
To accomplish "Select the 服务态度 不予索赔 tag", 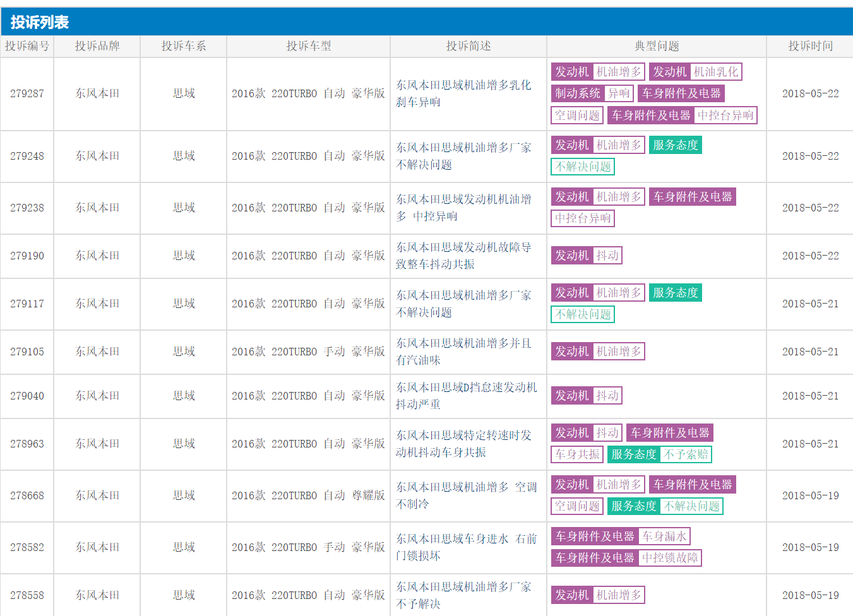I will 660,454.
